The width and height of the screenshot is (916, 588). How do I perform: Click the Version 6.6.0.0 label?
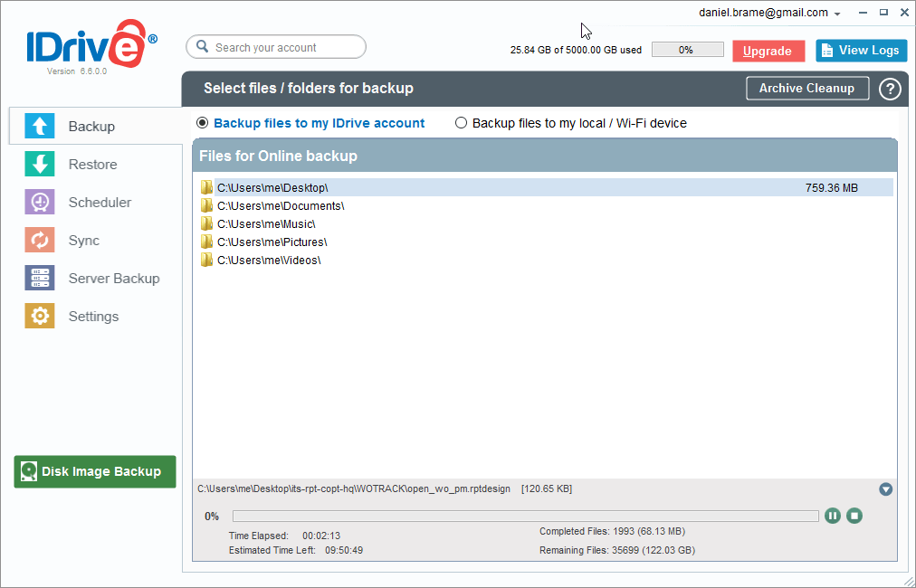[77, 71]
